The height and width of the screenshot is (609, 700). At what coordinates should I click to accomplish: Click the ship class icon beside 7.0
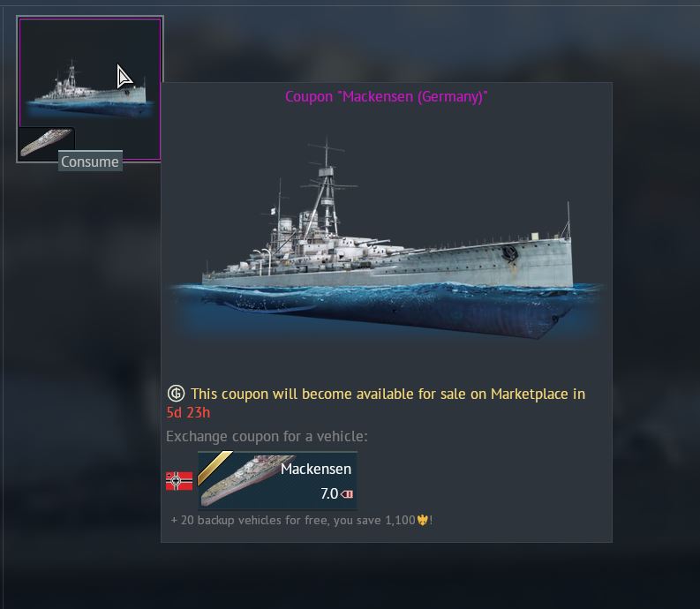pyautogui.click(x=347, y=493)
